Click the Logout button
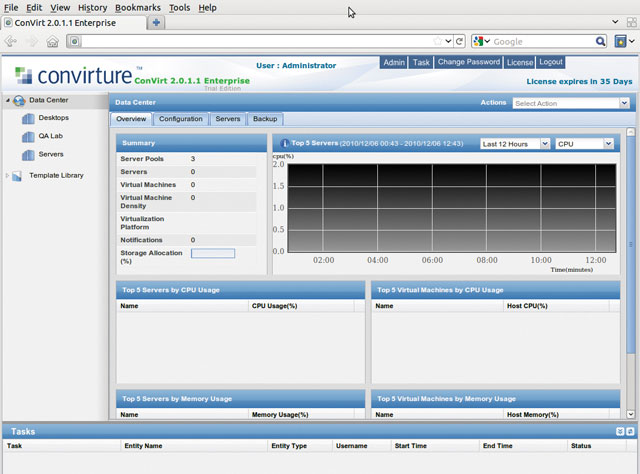 click(551, 62)
